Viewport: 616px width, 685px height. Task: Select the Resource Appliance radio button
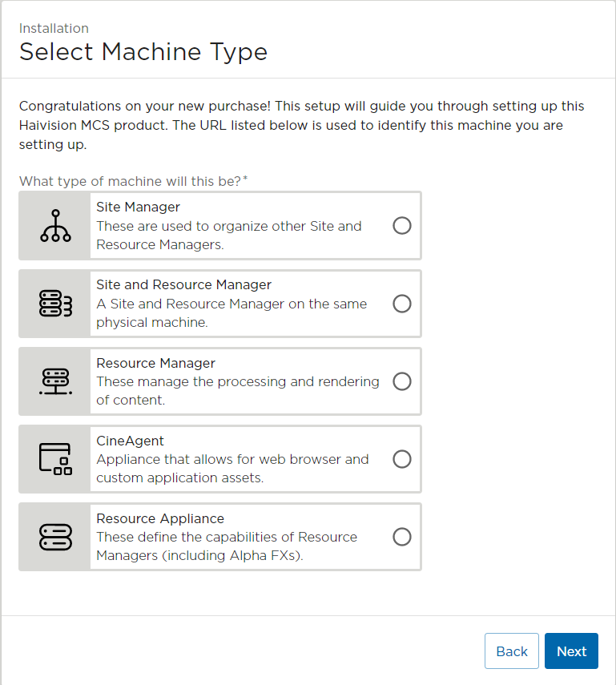[x=401, y=537]
